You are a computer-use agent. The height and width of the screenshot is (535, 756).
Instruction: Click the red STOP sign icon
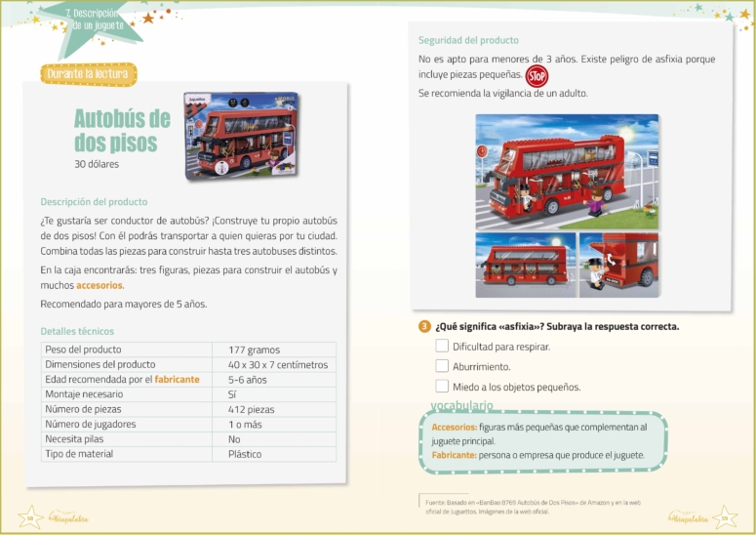click(537, 76)
